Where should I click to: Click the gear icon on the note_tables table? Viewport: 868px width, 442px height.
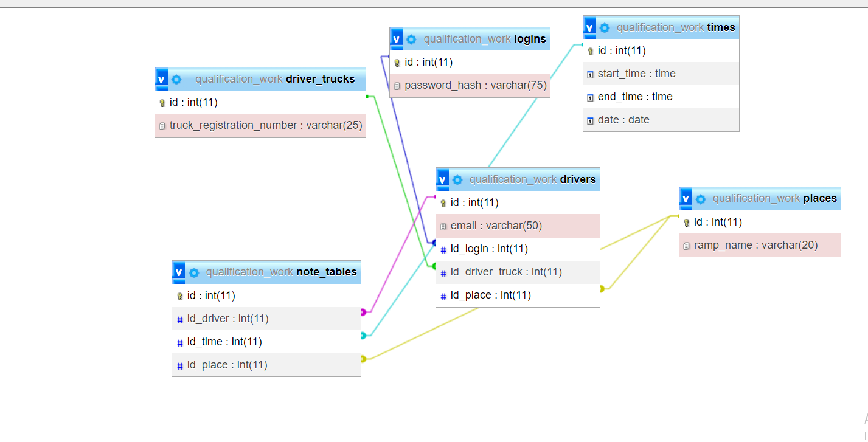tap(194, 272)
